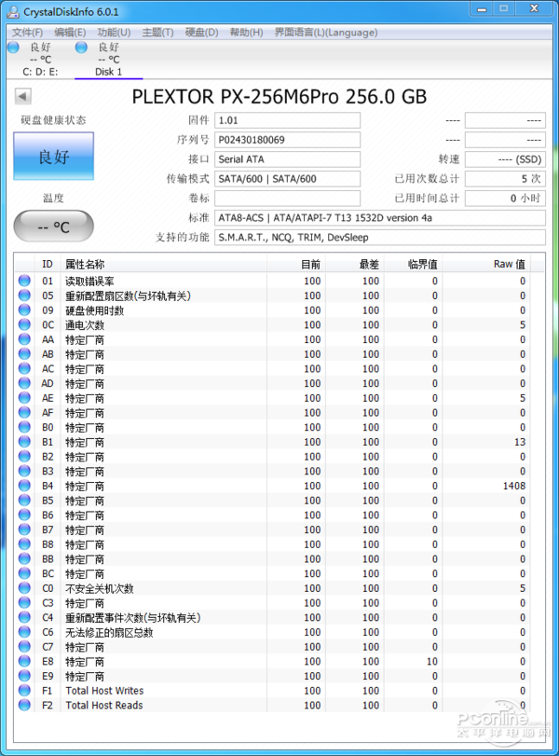Click status icon of Total Host Reads row

coord(24,705)
